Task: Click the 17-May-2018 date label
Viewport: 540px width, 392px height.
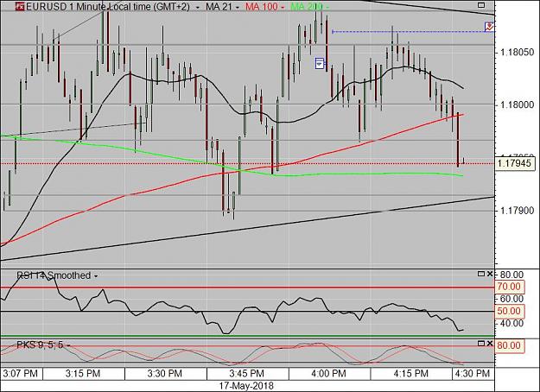Action: [246, 386]
